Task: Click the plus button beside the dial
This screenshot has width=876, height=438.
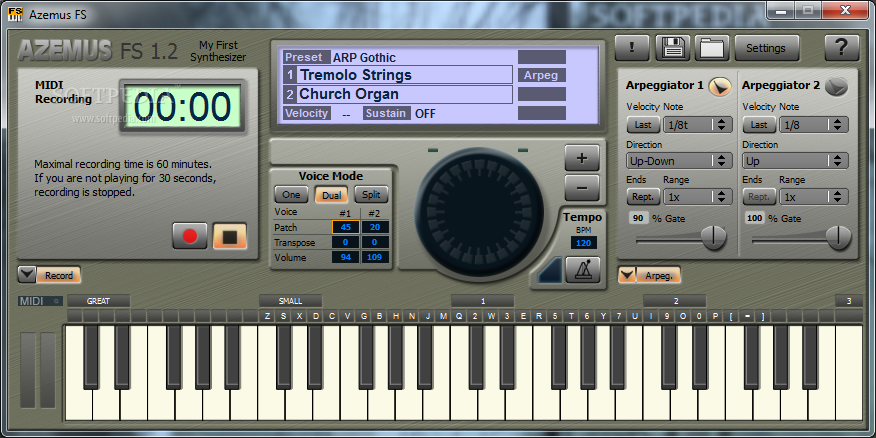Action: pos(582,158)
